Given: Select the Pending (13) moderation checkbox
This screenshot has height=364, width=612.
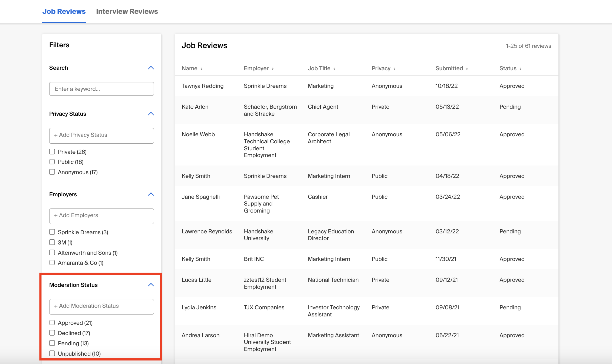Looking at the screenshot, I should (52, 343).
